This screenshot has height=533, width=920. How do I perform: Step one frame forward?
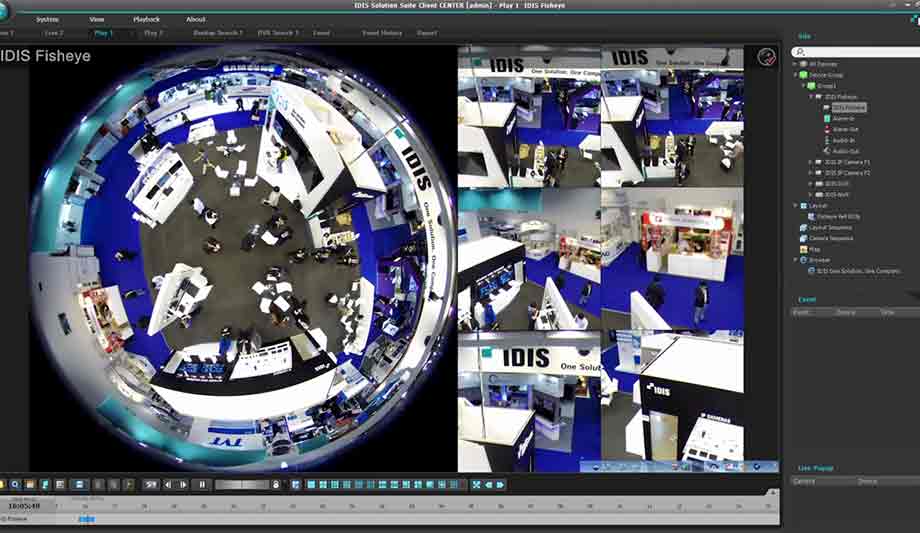click(x=183, y=484)
